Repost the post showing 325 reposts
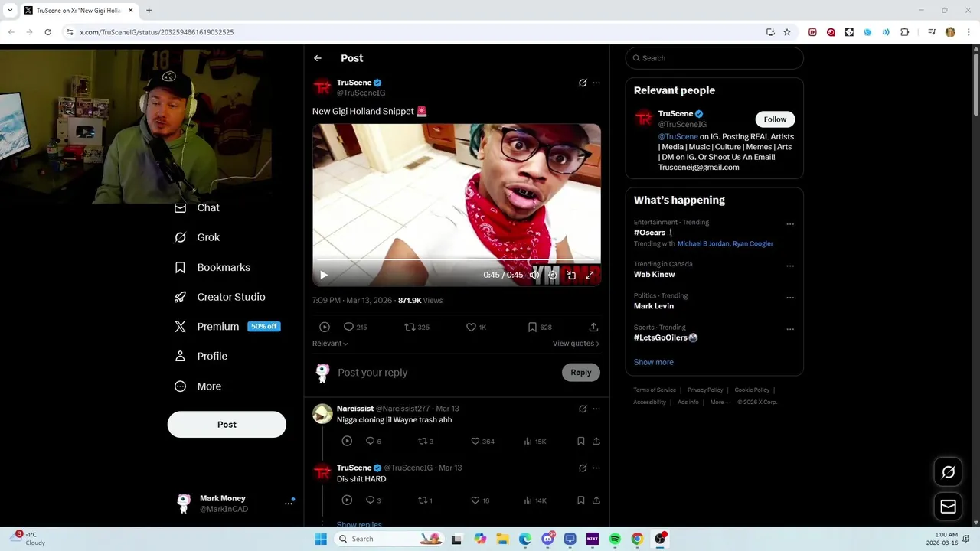Image resolution: width=980 pixels, height=551 pixels. click(x=417, y=327)
